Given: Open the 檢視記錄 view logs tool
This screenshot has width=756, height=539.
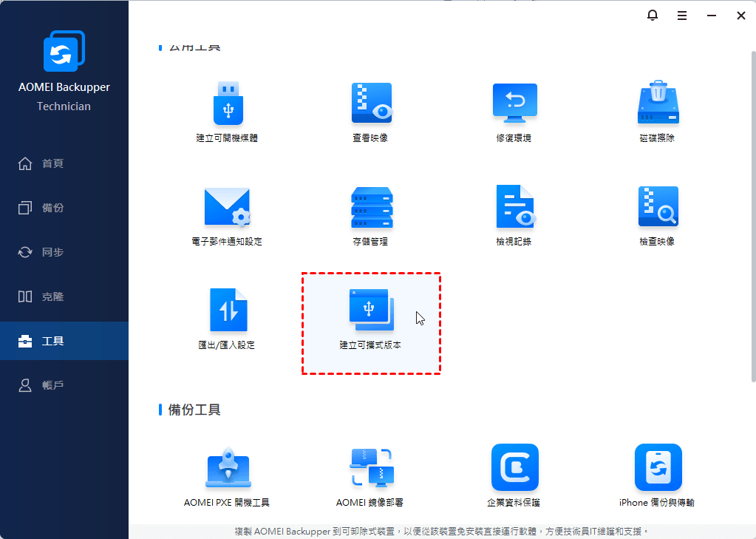Looking at the screenshot, I should pos(514,216).
